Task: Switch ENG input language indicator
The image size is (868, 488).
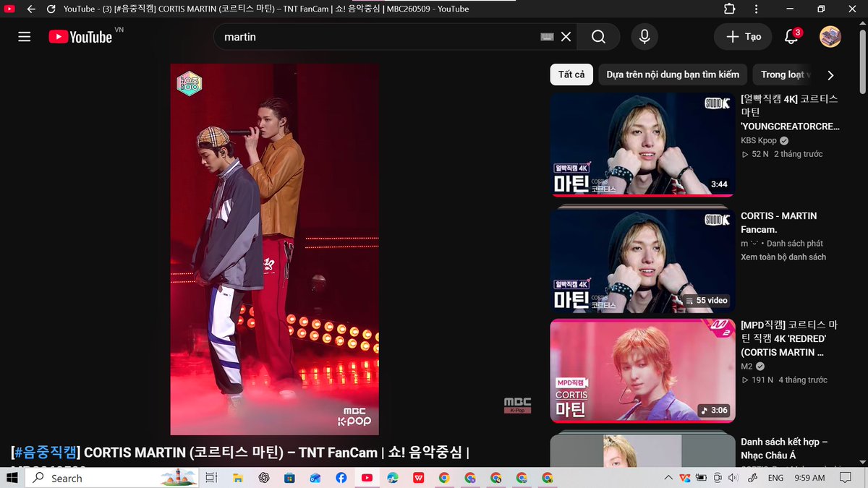Action: point(775,478)
